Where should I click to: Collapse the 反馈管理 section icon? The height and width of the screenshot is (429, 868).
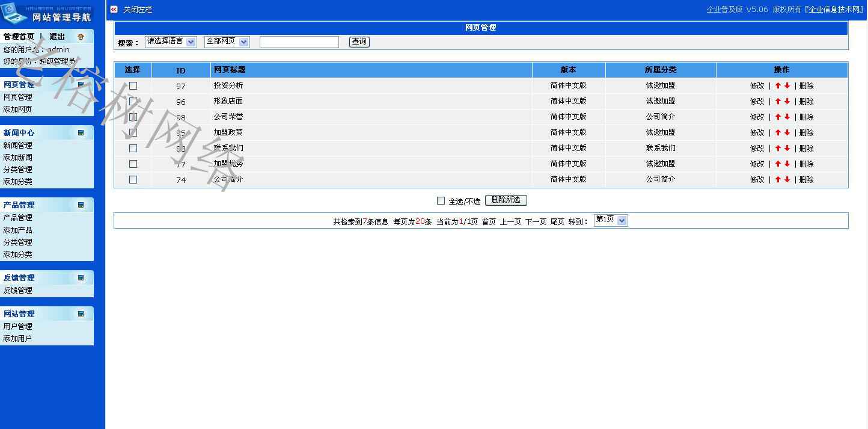coord(81,277)
